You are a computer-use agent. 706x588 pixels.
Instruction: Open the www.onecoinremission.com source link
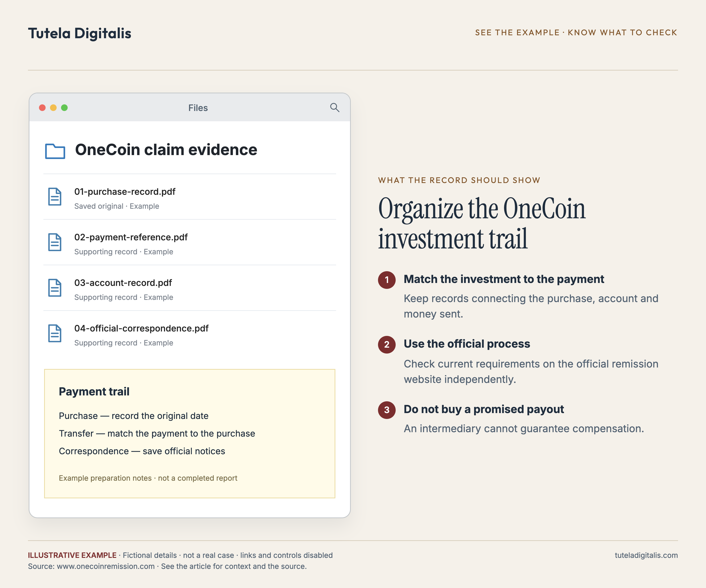coord(106,566)
